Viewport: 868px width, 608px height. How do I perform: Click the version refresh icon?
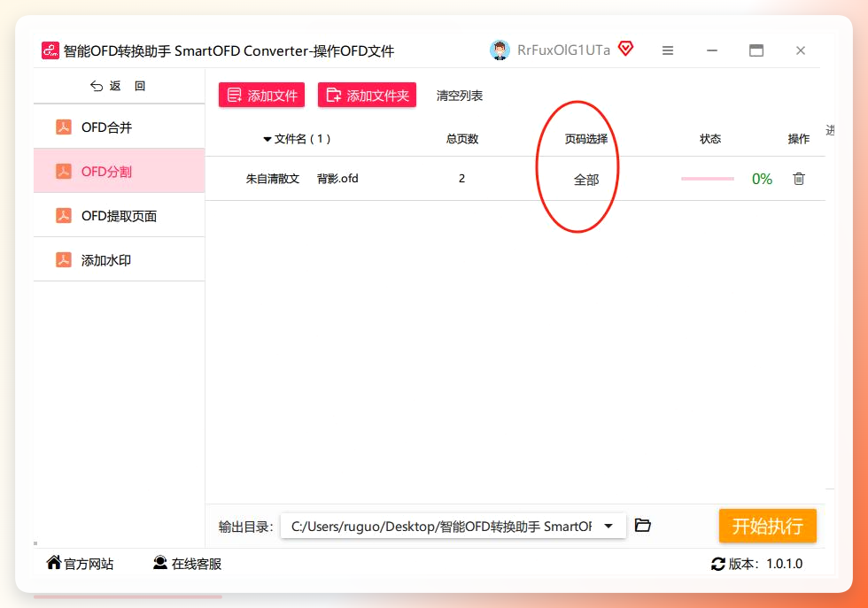point(718,564)
